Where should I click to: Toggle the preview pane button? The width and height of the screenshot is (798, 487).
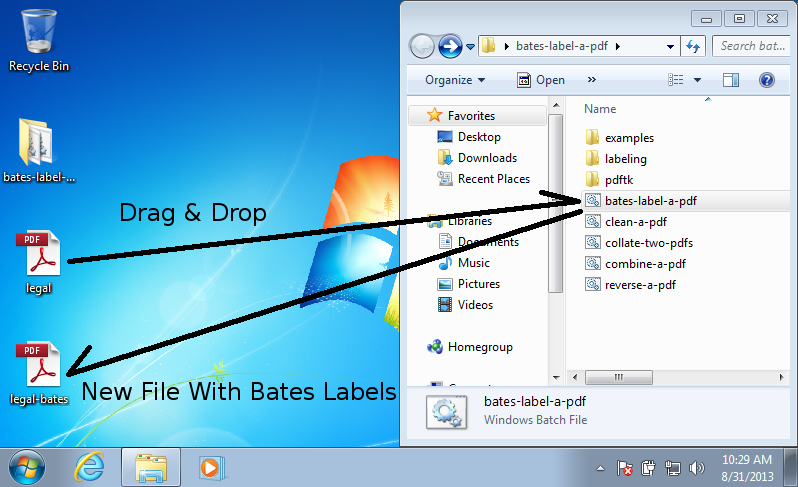pyautogui.click(x=731, y=80)
